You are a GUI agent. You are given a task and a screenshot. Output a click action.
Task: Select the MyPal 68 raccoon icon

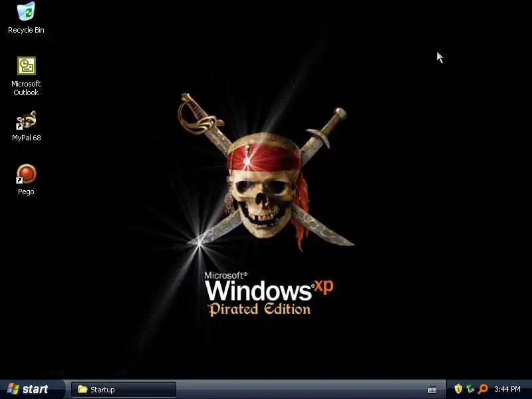26,120
